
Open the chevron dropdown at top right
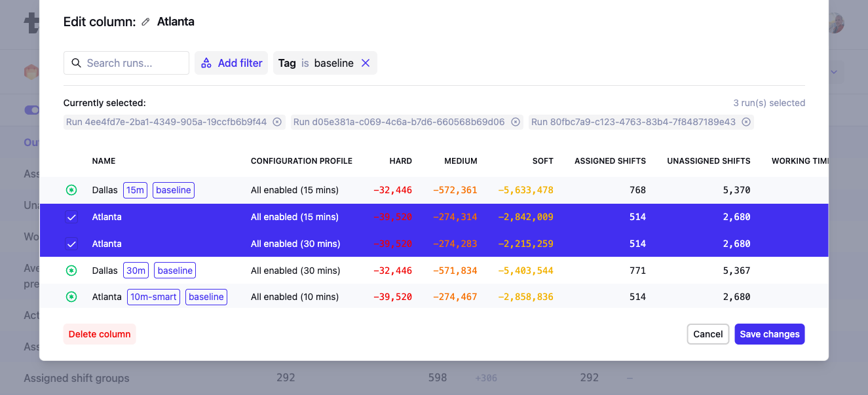point(833,72)
